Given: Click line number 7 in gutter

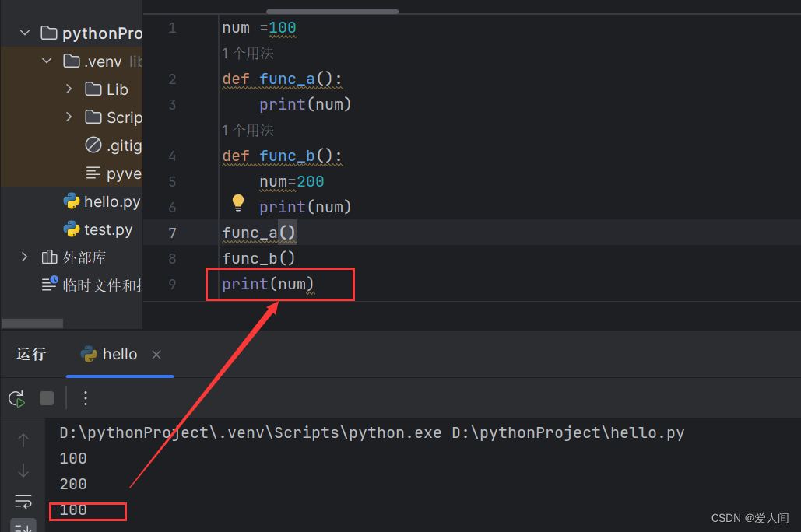Looking at the screenshot, I should 172,233.
